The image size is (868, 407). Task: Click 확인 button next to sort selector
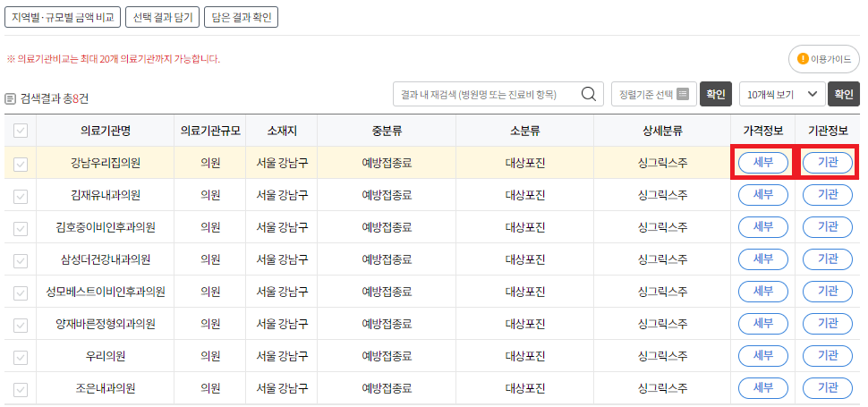[x=716, y=94]
